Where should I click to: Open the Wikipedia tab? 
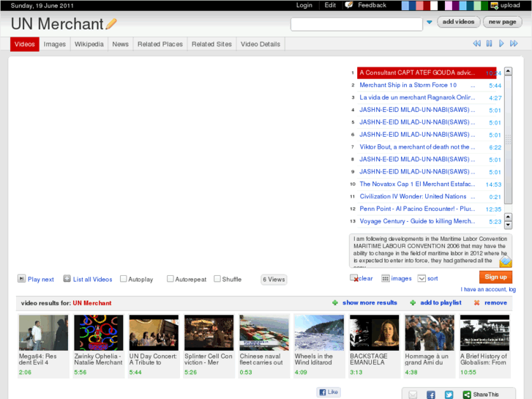tap(89, 44)
